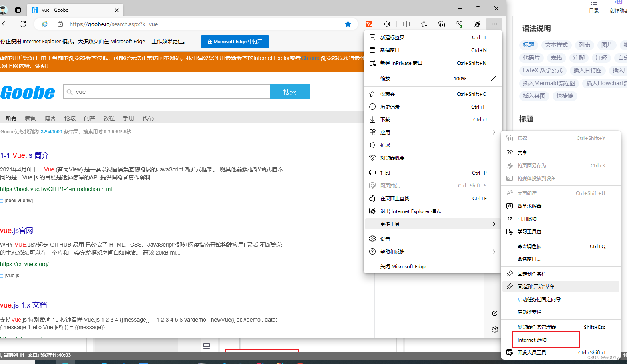Expand Help and feedback submenu

pyautogui.click(x=433, y=251)
